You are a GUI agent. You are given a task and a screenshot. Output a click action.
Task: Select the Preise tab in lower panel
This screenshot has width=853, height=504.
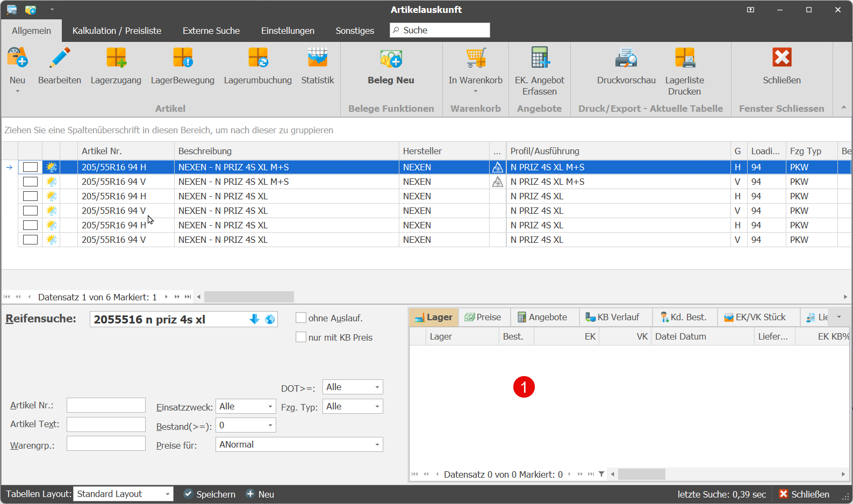tap(483, 318)
